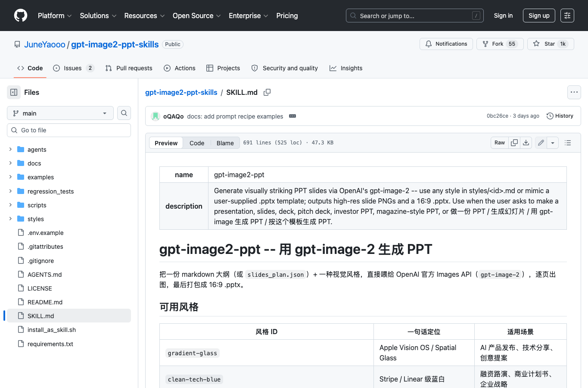Open the oQAQo author avatar
Viewport: 588px width, 388px height.
click(156, 116)
